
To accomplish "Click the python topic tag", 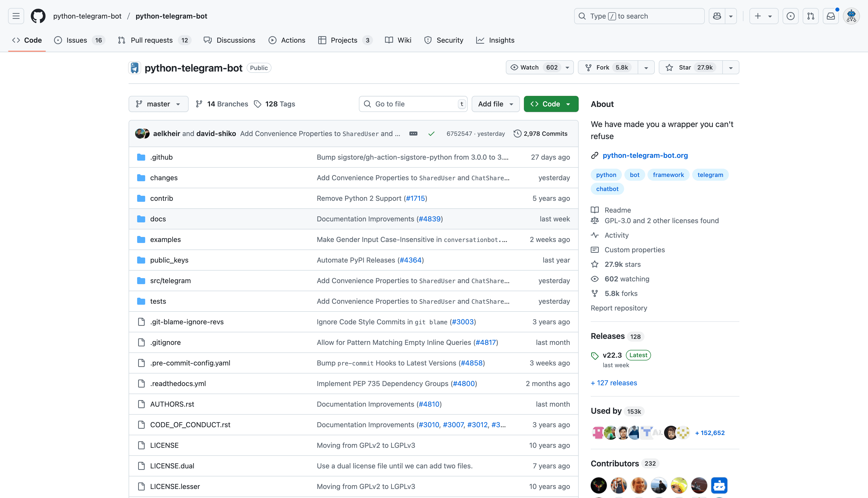I will [x=606, y=175].
